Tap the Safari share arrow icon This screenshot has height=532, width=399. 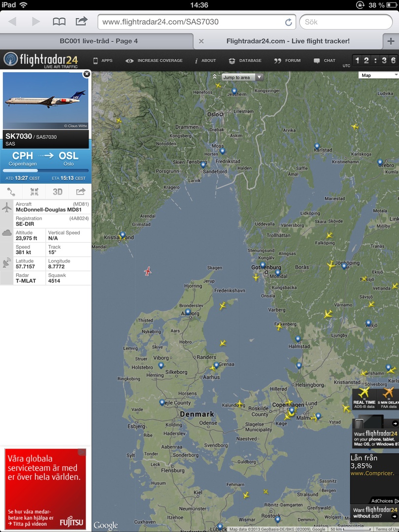point(81,21)
